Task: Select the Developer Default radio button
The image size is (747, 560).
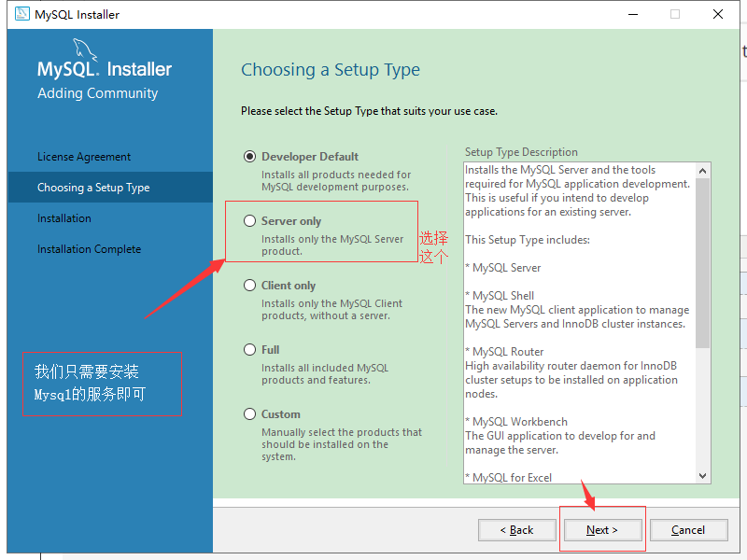Action: (249, 157)
